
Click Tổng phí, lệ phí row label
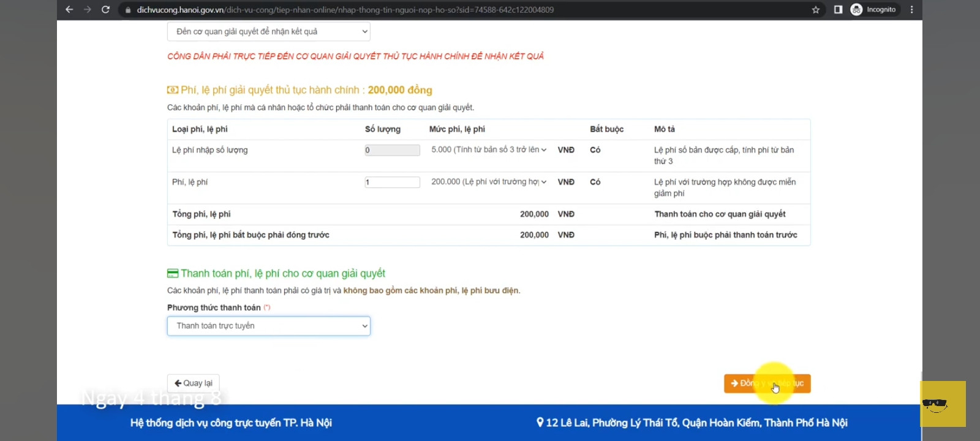[x=202, y=214]
